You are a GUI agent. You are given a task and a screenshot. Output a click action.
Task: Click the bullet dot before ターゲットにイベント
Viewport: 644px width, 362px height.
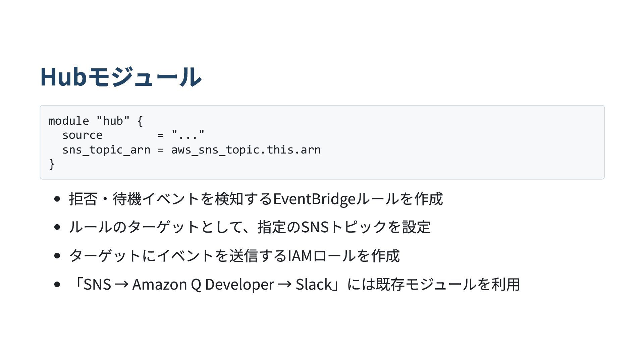(x=57, y=255)
